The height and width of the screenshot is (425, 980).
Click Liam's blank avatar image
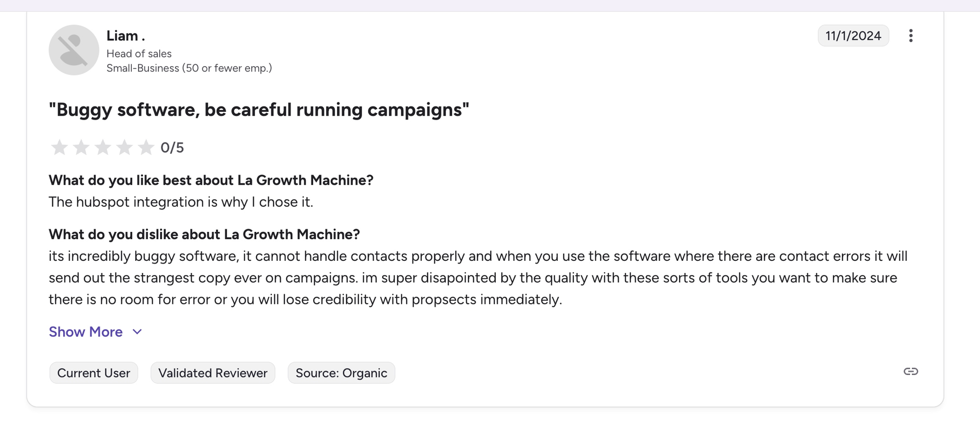(74, 50)
